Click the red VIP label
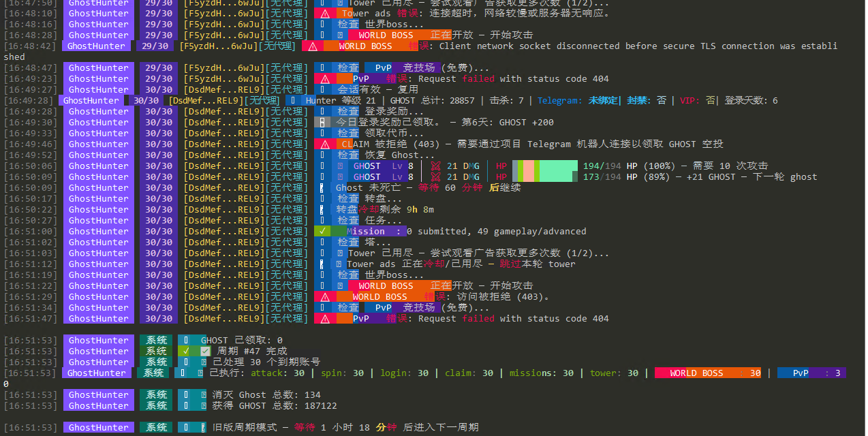 (x=689, y=101)
